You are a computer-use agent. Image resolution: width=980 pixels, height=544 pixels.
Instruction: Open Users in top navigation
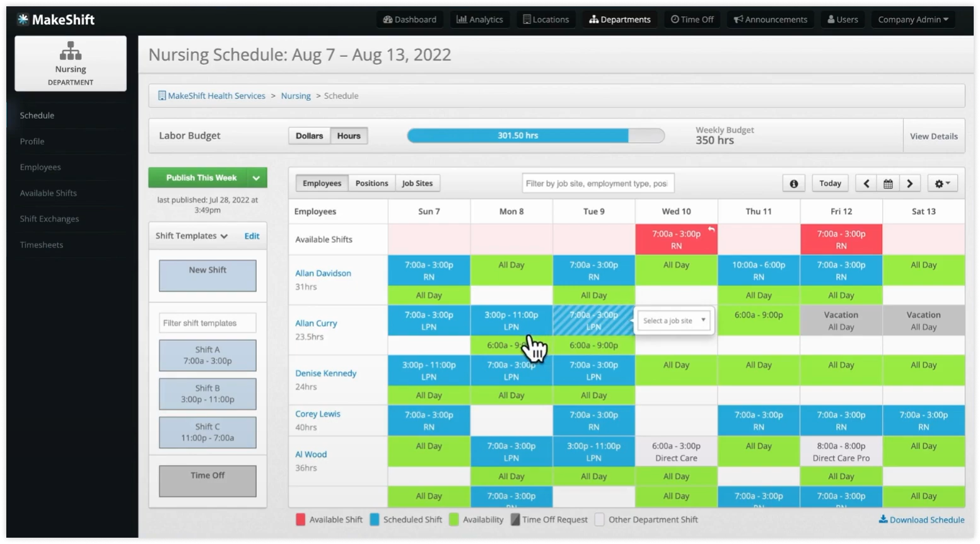coord(843,20)
